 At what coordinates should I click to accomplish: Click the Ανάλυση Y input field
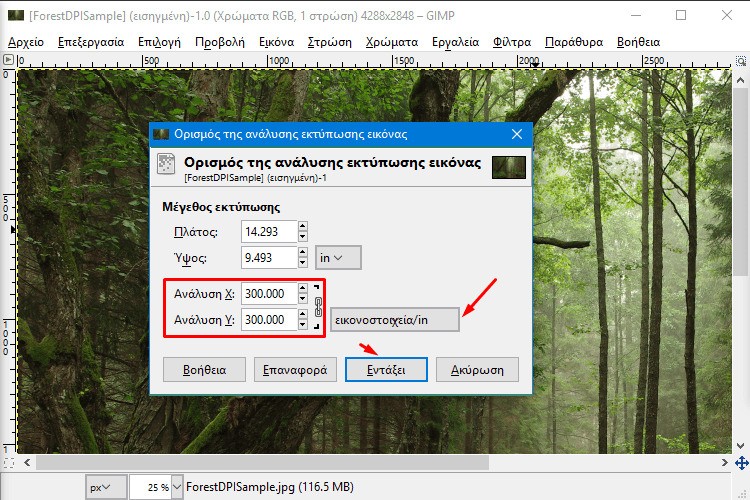point(269,320)
